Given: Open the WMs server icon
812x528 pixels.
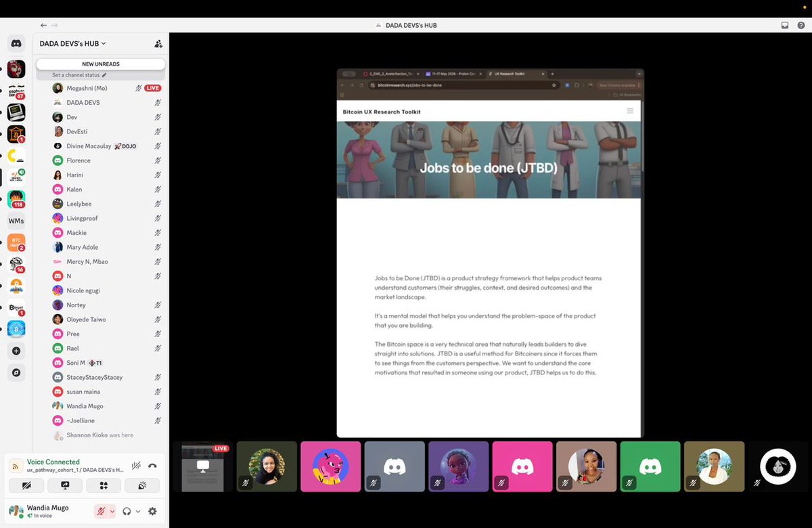Looking at the screenshot, I should (16, 221).
